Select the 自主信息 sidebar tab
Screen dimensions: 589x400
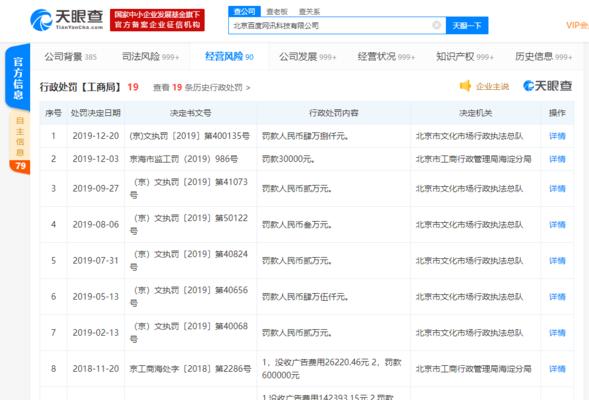click(x=20, y=136)
